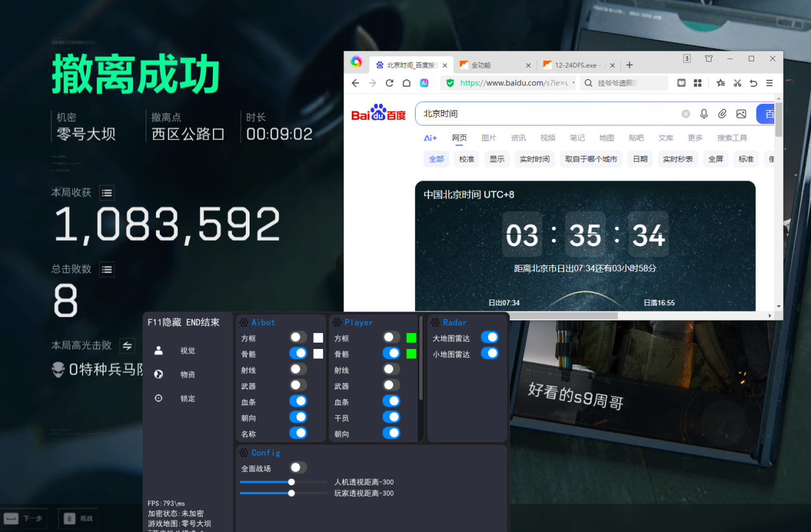Click the microphone voice search icon
Screen dimensions: 811x532
coord(703,113)
